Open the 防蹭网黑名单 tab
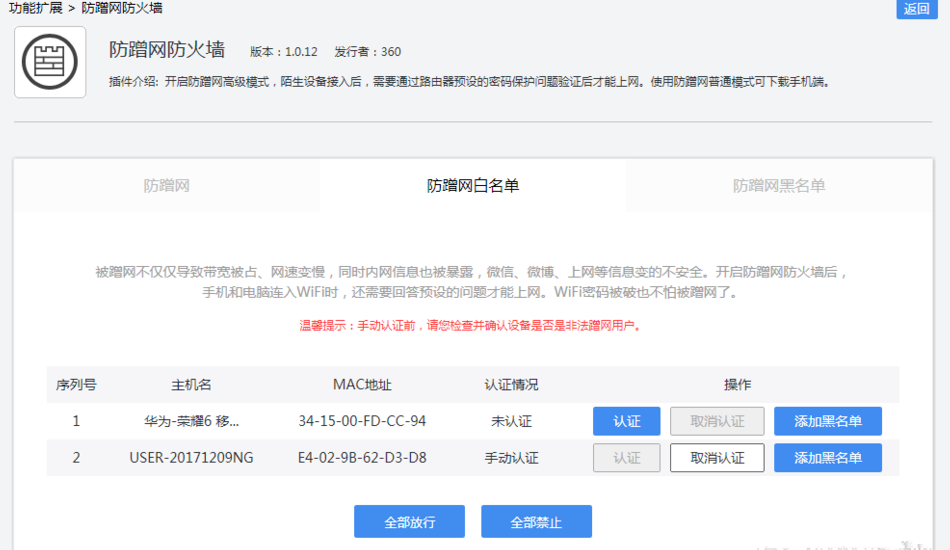 click(x=779, y=185)
